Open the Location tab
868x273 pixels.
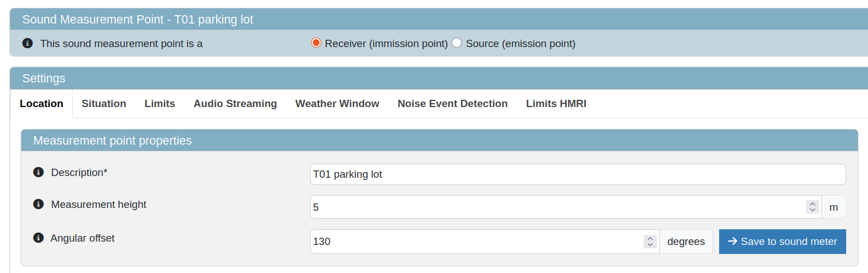point(41,104)
